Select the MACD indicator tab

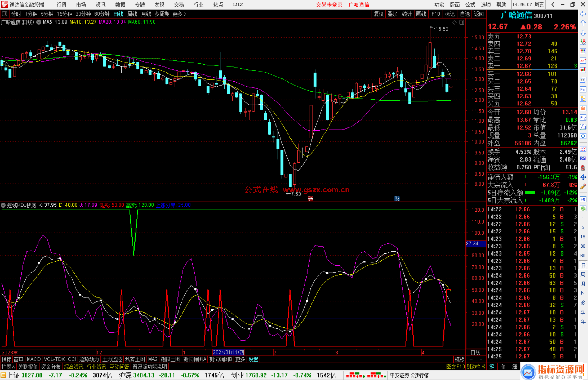pyautogui.click(x=34, y=359)
